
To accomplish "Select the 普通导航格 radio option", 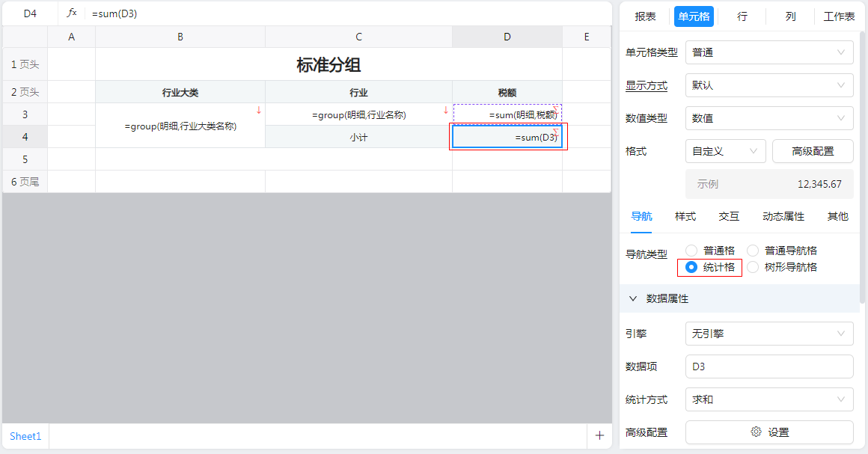I will (753, 251).
